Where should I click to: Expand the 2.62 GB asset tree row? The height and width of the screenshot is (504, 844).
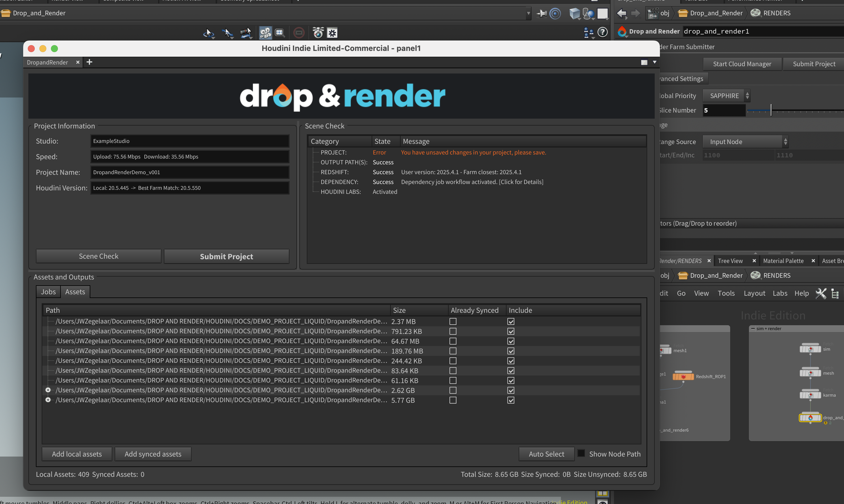tap(48, 390)
